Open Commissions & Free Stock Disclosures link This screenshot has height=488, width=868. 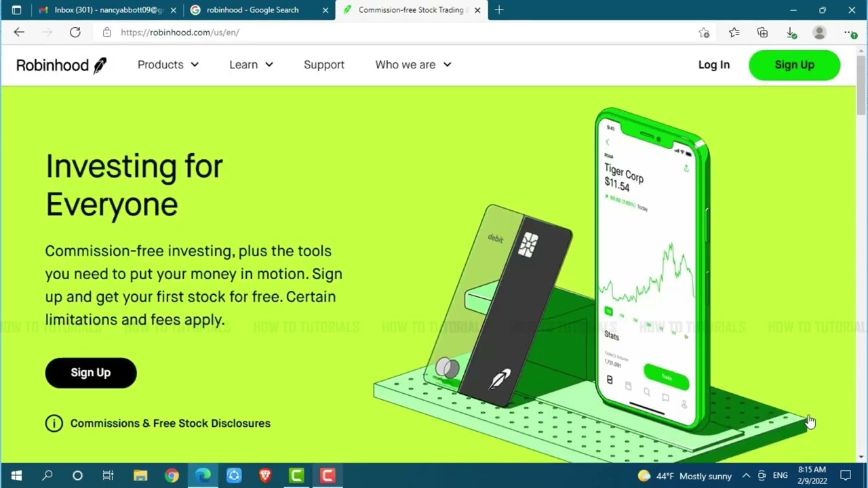[x=170, y=423]
